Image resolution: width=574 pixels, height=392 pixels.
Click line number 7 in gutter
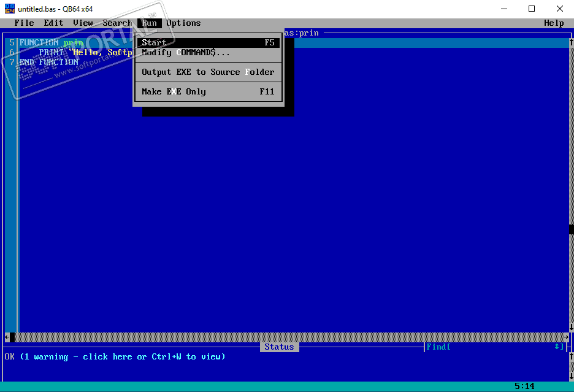pos(12,63)
